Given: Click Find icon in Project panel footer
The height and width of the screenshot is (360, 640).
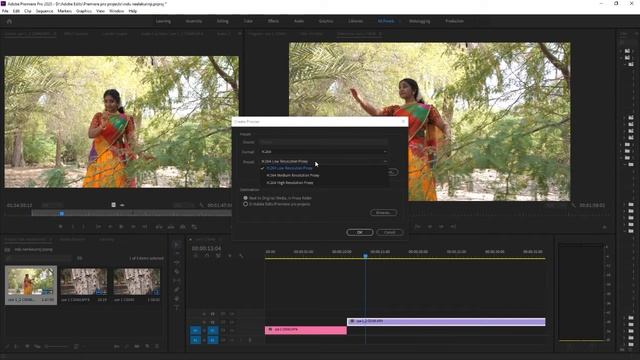Looking at the screenshot, I should coord(127,346).
